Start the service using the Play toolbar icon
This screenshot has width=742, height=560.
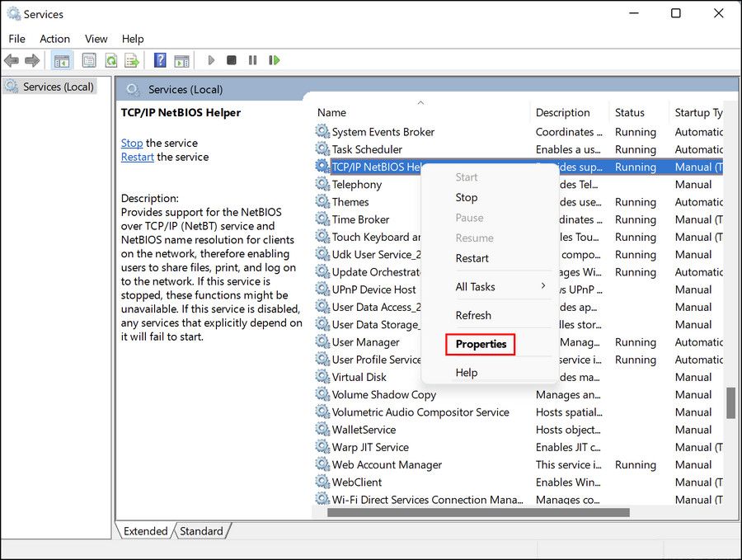pyautogui.click(x=211, y=59)
